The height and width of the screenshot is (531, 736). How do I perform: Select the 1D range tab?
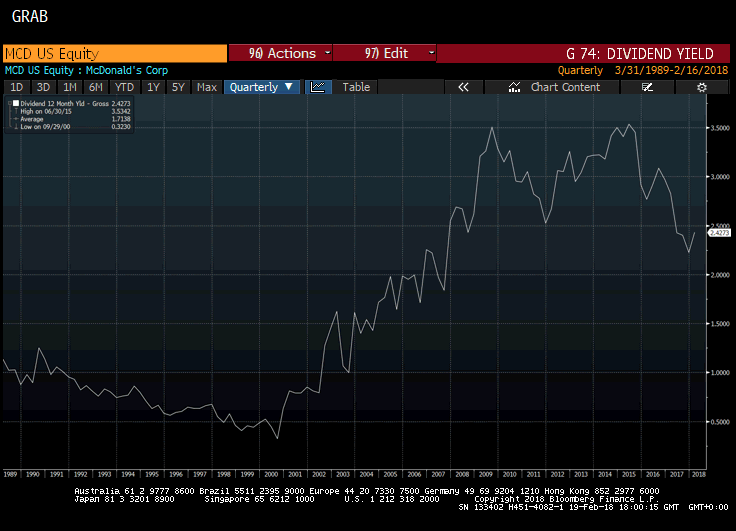(16, 87)
